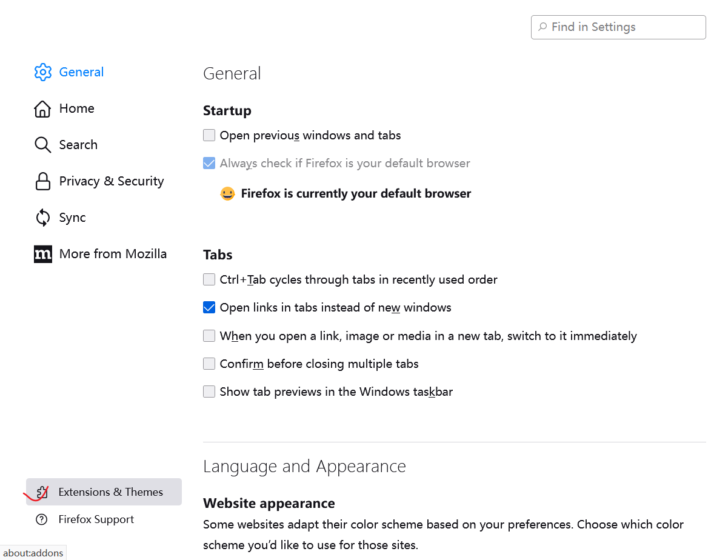This screenshot has width=728, height=560.
Task: Open Privacy & Security padlock icon
Action: [x=42, y=181]
